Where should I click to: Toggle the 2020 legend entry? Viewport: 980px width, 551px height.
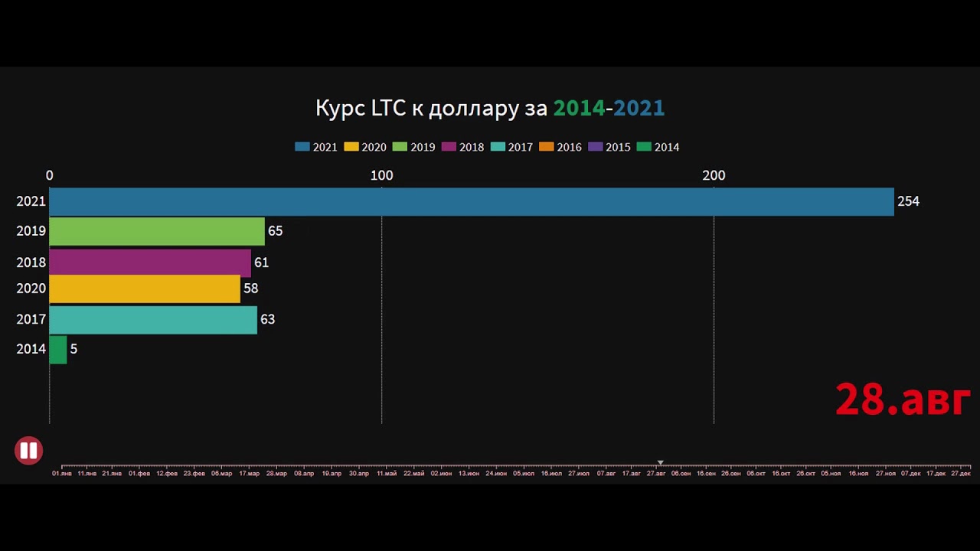click(x=365, y=147)
